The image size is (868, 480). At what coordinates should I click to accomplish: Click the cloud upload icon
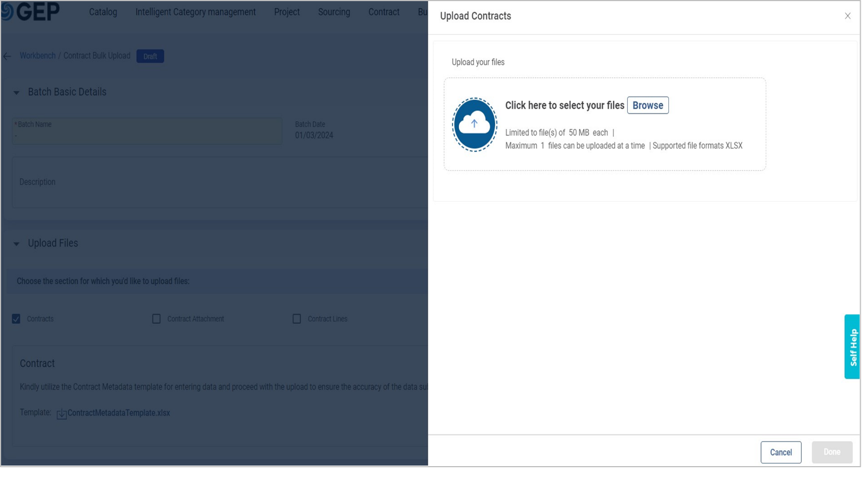pyautogui.click(x=474, y=124)
